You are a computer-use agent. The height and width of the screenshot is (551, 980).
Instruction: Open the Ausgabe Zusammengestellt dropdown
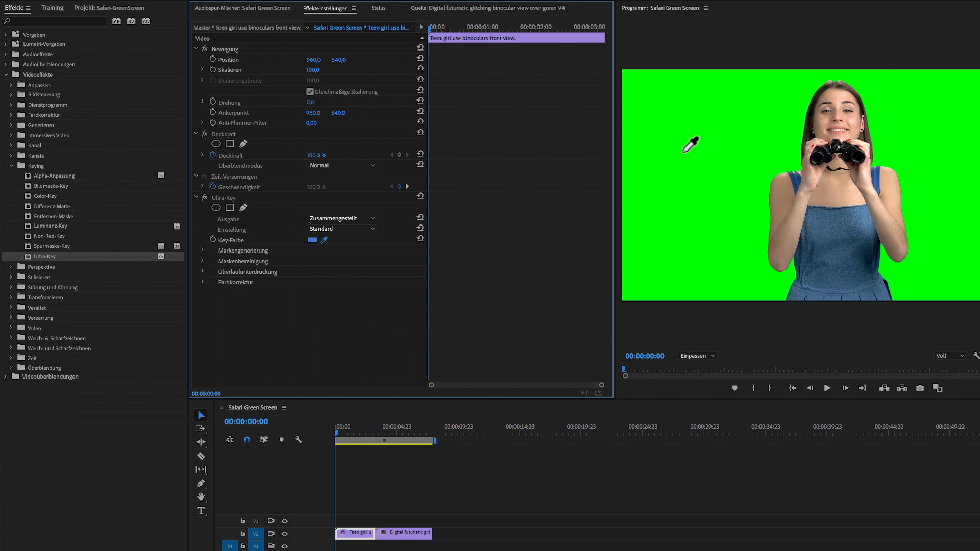click(342, 218)
